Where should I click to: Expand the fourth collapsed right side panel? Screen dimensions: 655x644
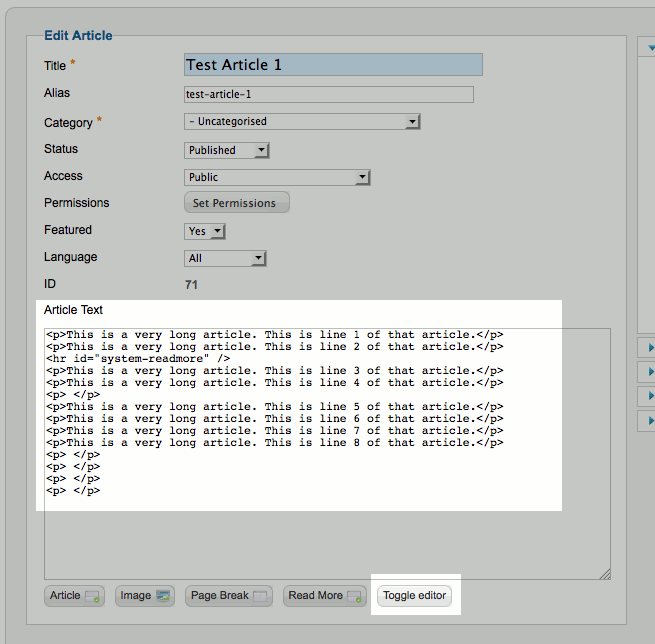click(650, 421)
